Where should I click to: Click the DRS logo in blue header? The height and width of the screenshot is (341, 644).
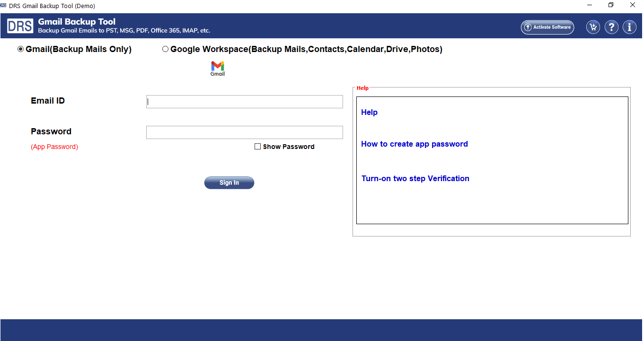pyautogui.click(x=20, y=26)
